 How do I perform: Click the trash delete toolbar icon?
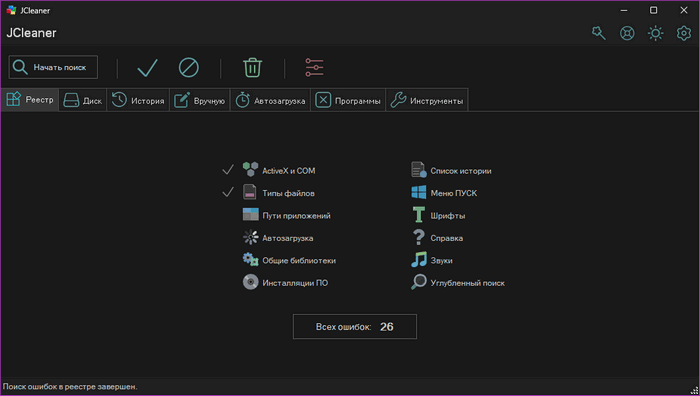[252, 68]
